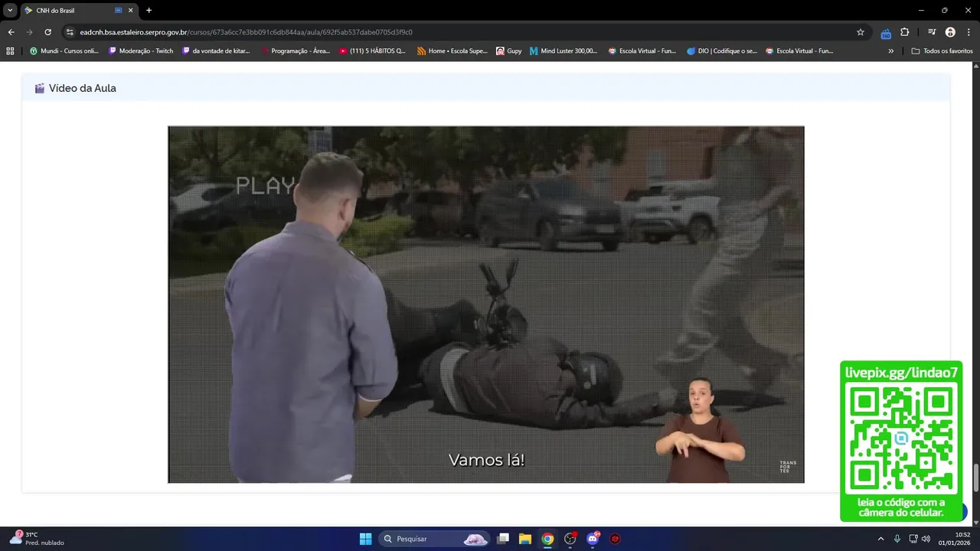Screen dimensions: 980x551
Task: Open the Windows Start menu
Action: pos(365,539)
